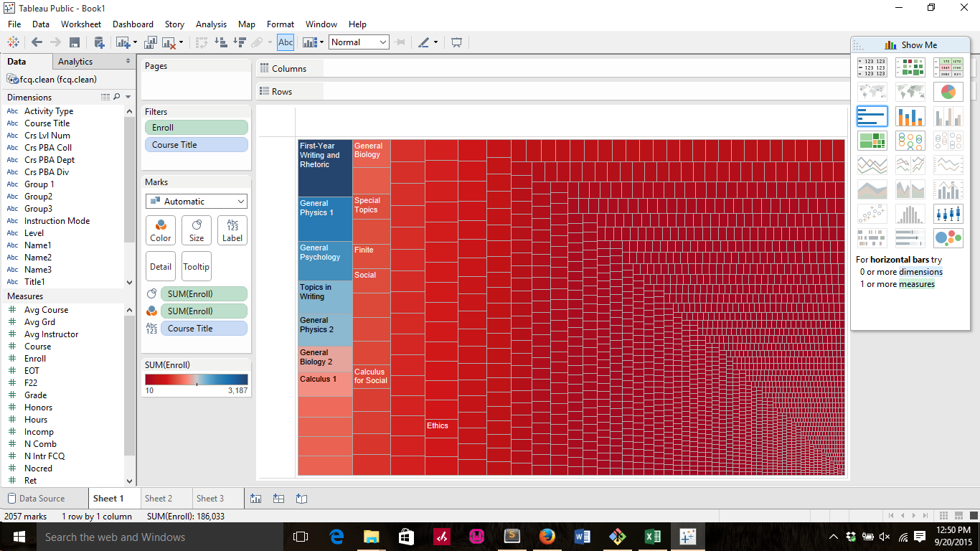
Task: Expand the Show/Hide Cards dropdown arrow
Action: (x=321, y=42)
